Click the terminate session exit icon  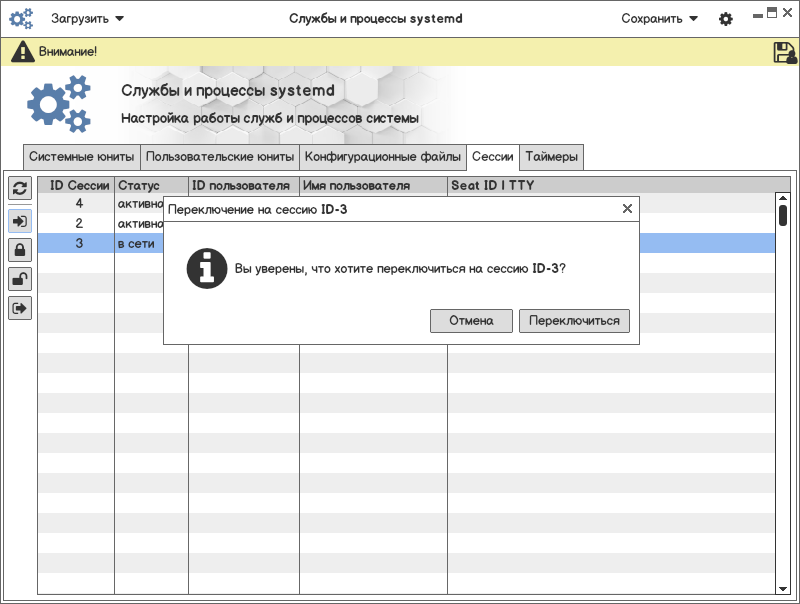coord(20,308)
